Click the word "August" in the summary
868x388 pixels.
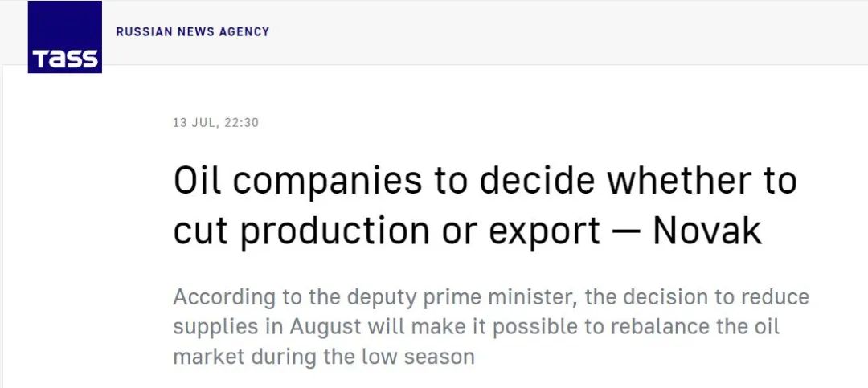(323, 327)
